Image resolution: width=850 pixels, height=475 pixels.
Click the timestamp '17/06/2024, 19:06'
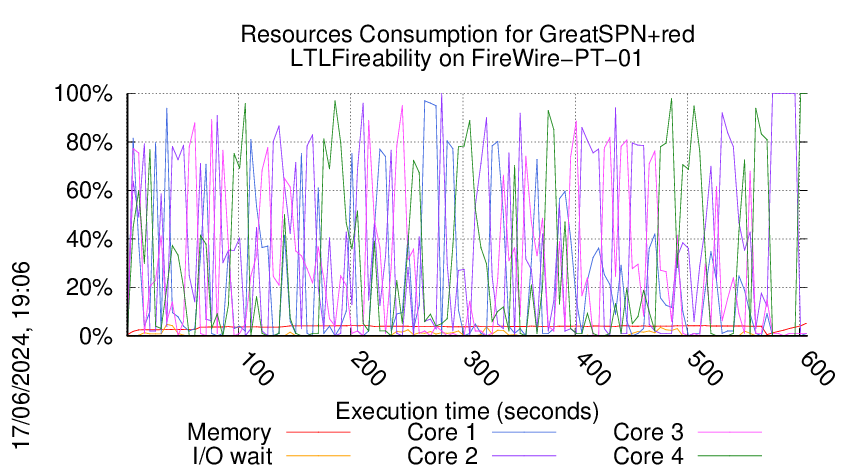[x=22, y=355]
